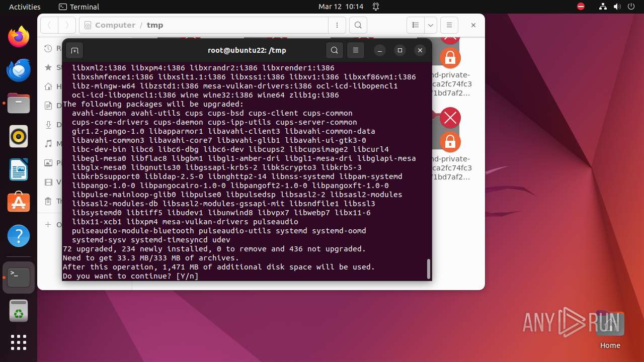Maximize the terminal window

click(x=400, y=50)
